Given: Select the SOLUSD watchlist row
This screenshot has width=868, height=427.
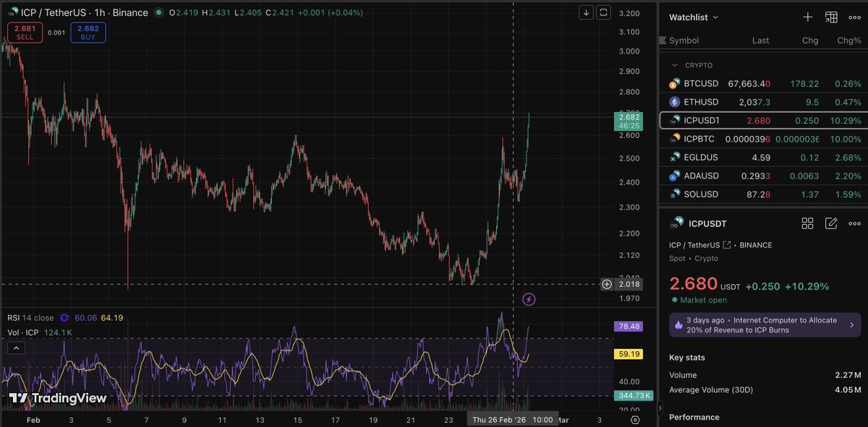Looking at the screenshot, I should (x=764, y=194).
